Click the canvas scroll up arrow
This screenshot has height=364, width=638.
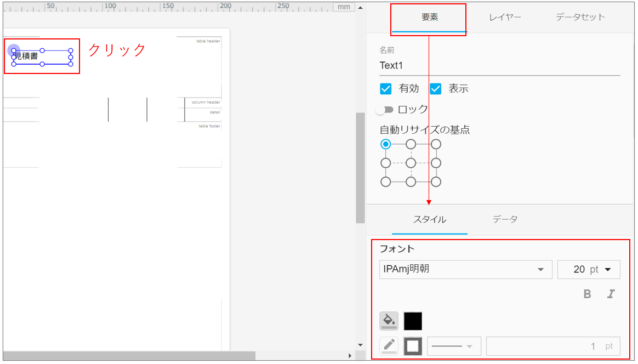(x=360, y=8)
